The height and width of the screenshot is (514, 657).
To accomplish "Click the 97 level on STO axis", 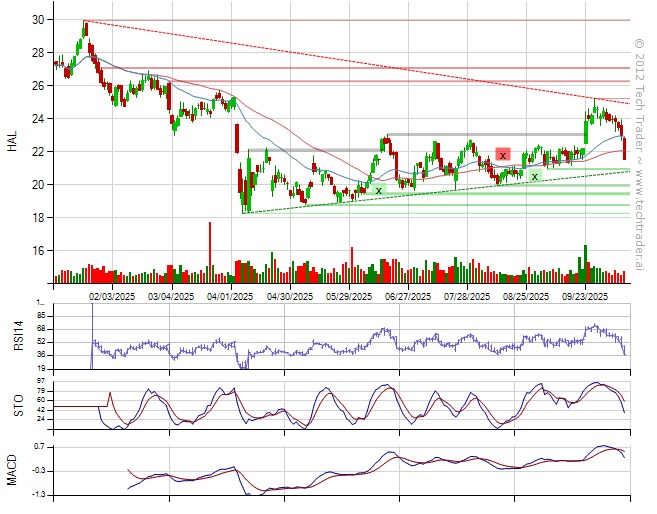I will [x=40, y=383].
